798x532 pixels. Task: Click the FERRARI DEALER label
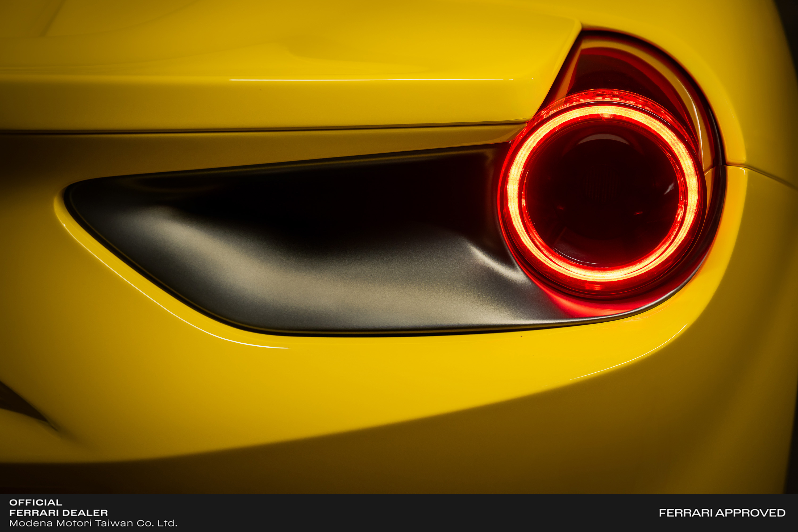point(58,513)
